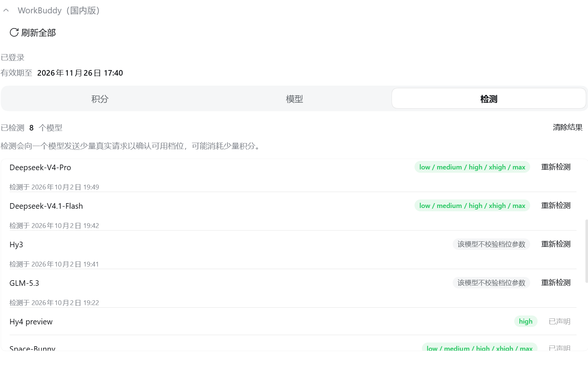Re-detect Deepseek-V4-Pro with 重新检测

[x=556, y=167]
